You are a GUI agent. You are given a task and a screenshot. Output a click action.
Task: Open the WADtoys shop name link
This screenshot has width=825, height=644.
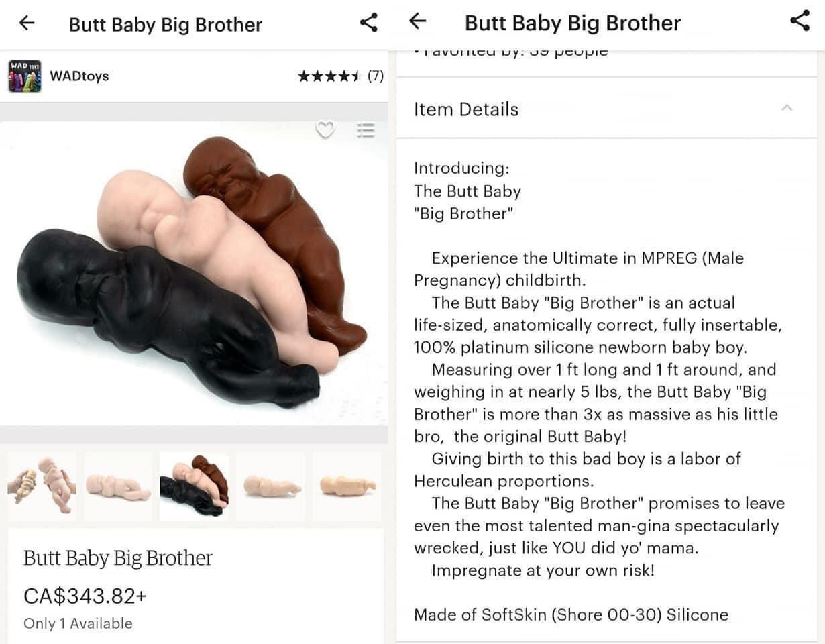[x=79, y=76]
